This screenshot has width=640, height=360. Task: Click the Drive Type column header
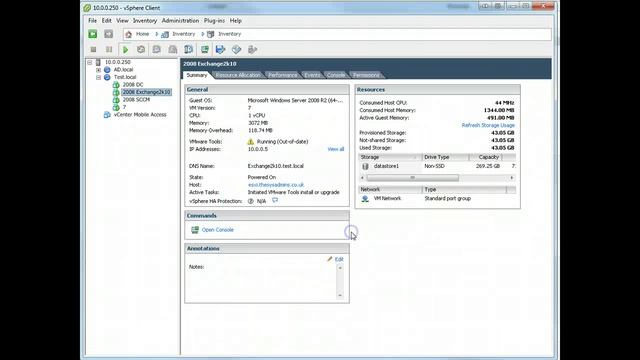tap(446, 157)
